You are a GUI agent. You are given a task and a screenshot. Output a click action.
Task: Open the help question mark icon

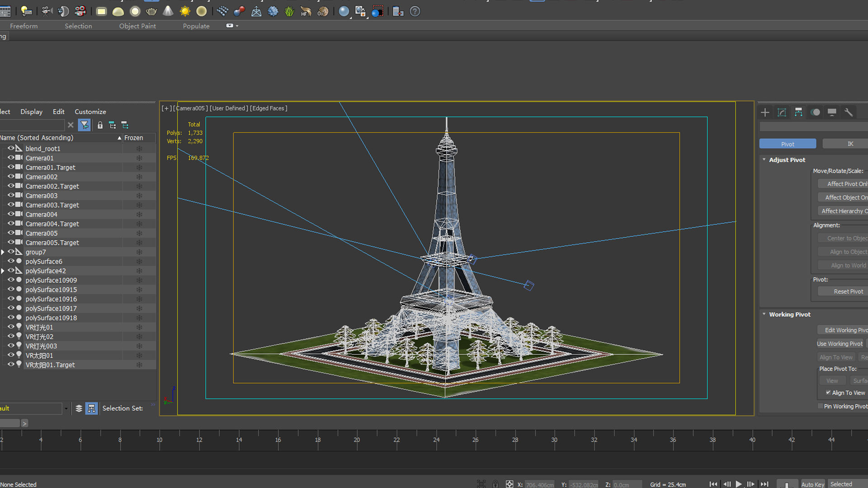pyautogui.click(x=415, y=11)
